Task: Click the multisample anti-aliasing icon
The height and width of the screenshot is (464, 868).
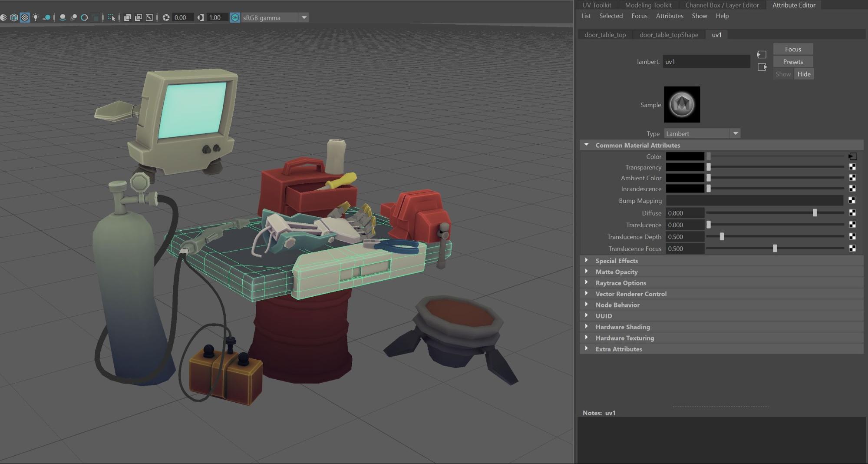Action: (84, 17)
